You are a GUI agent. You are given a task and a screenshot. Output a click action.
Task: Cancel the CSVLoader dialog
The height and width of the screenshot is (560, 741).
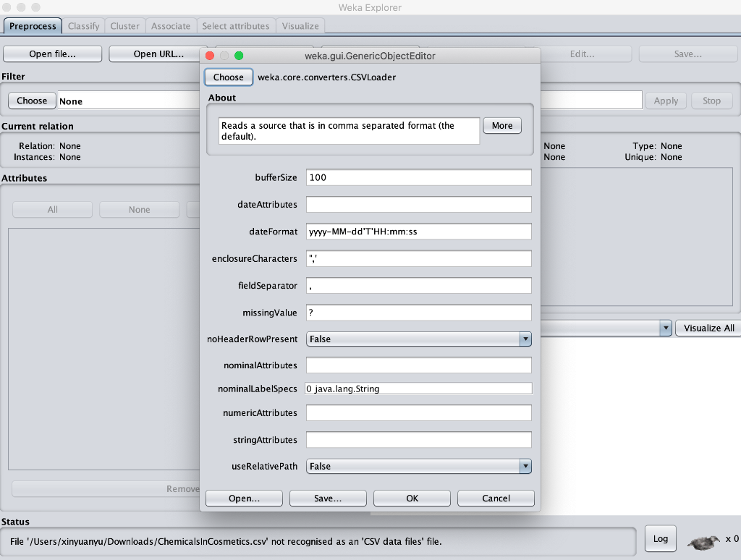tap(496, 498)
